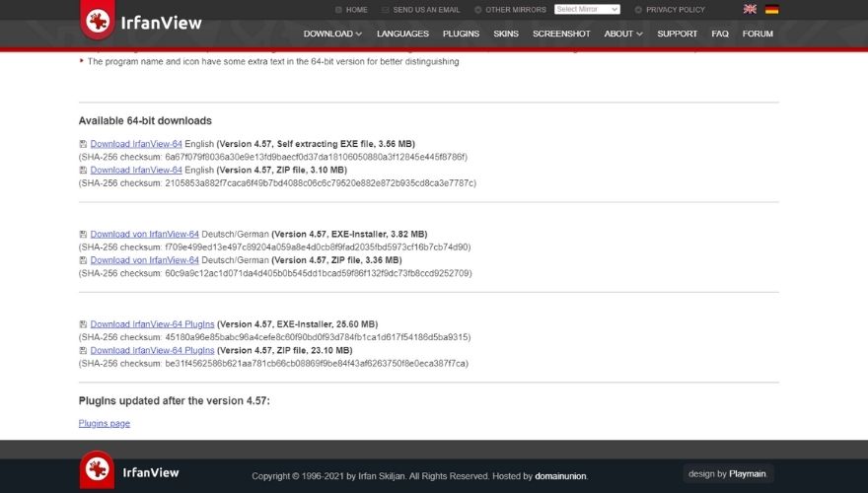Screen dimensions: 868x493
Task: Download IrfanView-64 German EXE-Installer
Action: tap(144, 234)
